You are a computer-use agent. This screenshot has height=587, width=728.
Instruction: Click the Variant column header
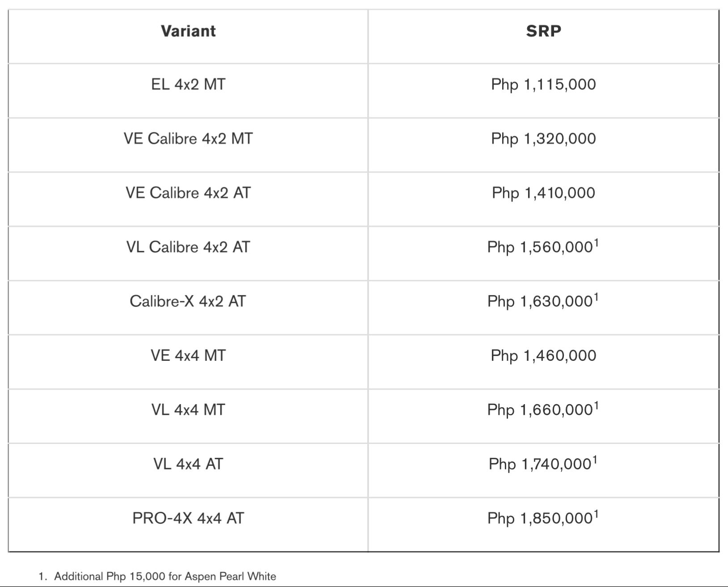click(x=188, y=31)
